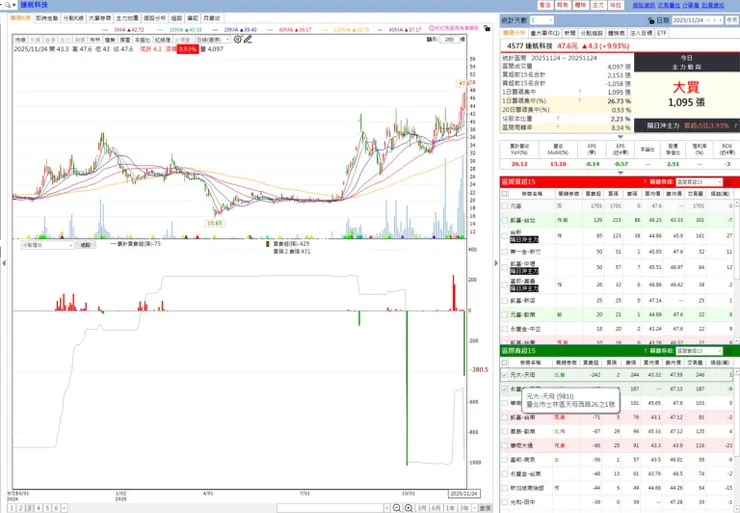Expand the arrow below EPS metrics row
The height and width of the screenshot is (513, 740).
click(x=620, y=173)
